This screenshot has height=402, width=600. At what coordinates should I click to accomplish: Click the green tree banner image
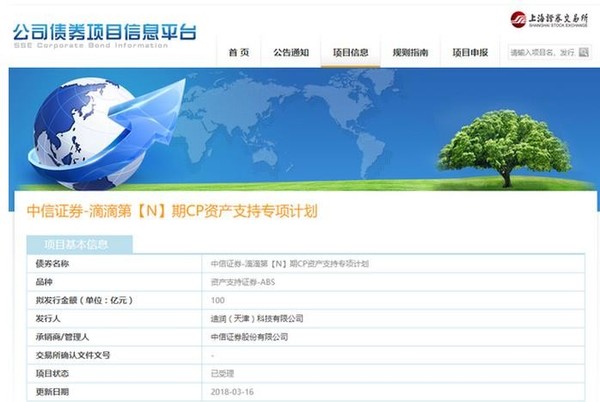pos(505,148)
